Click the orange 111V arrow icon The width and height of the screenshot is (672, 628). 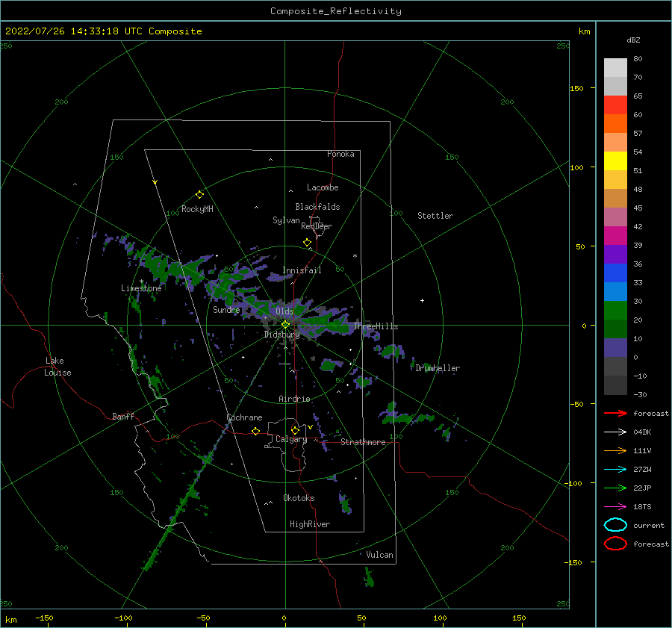point(615,450)
